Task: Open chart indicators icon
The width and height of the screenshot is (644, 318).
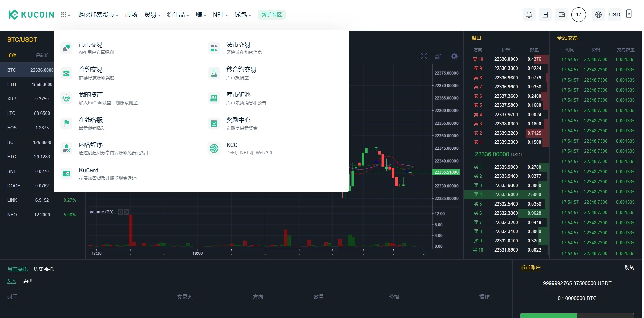Action: [x=438, y=56]
